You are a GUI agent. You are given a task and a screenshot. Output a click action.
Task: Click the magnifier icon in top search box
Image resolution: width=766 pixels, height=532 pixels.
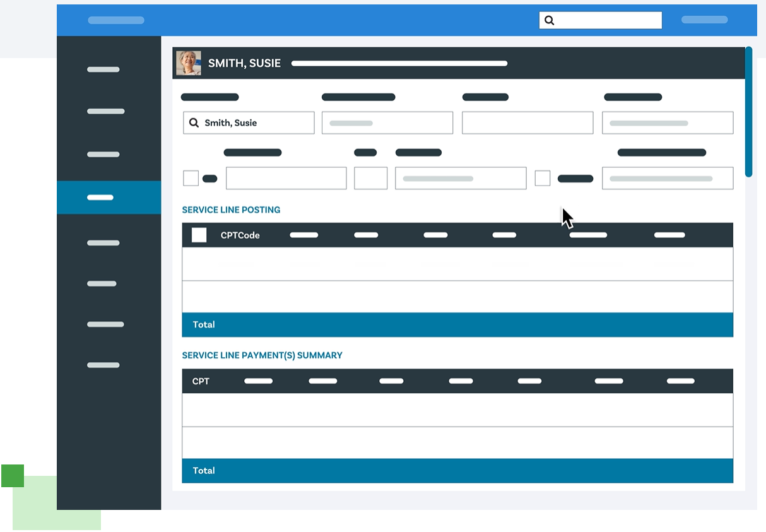(x=549, y=20)
